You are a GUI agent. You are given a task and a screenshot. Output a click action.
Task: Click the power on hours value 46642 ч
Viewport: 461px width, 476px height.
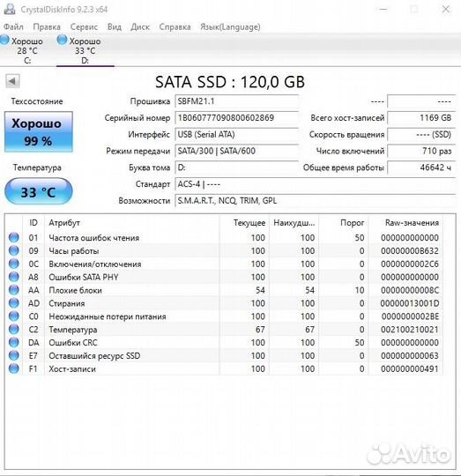click(421, 167)
